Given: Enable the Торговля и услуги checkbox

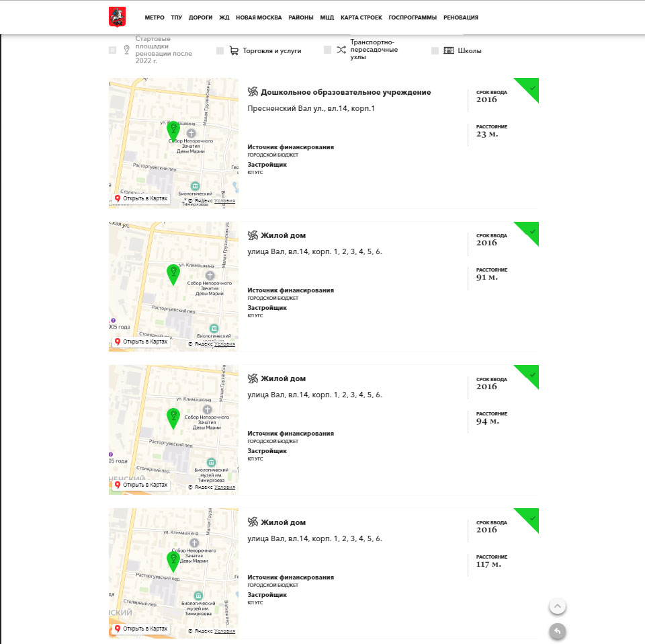Looking at the screenshot, I should pyautogui.click(x=220, y=50).
